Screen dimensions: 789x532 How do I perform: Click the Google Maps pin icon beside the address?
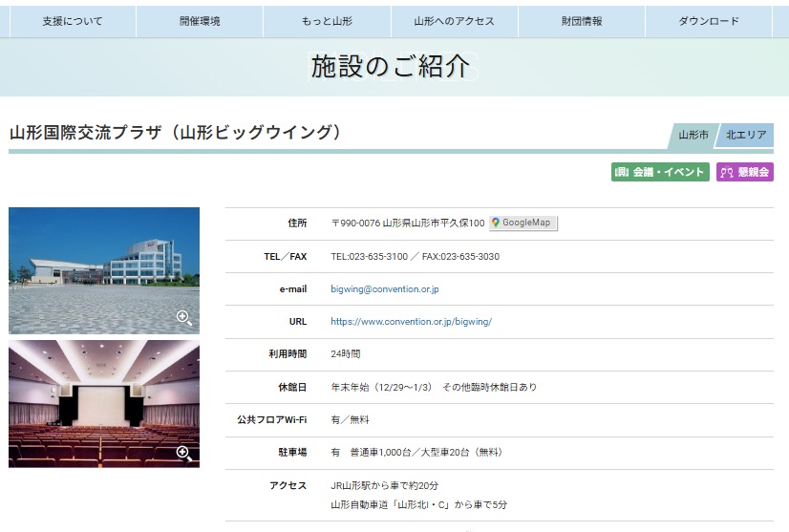click(497, 223)
